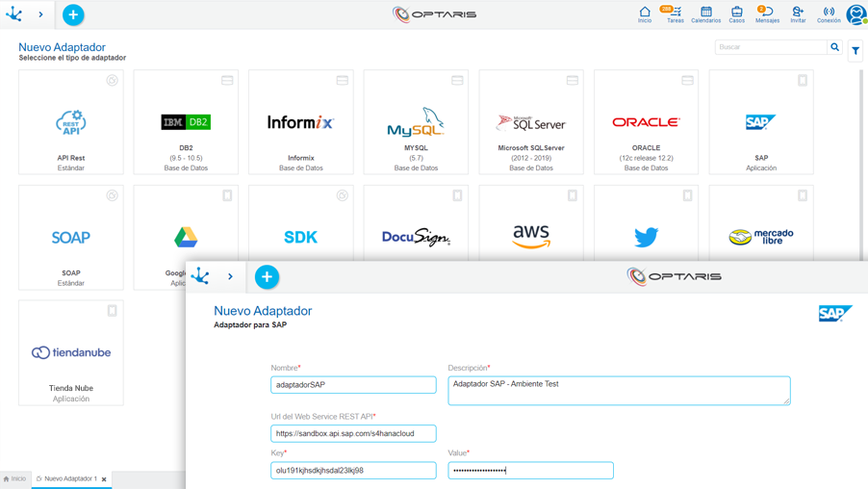Expand the top toolbar chevron arrow
This screenshot has height=489, width=868.
pyautogui.click(x=41, y=15)
